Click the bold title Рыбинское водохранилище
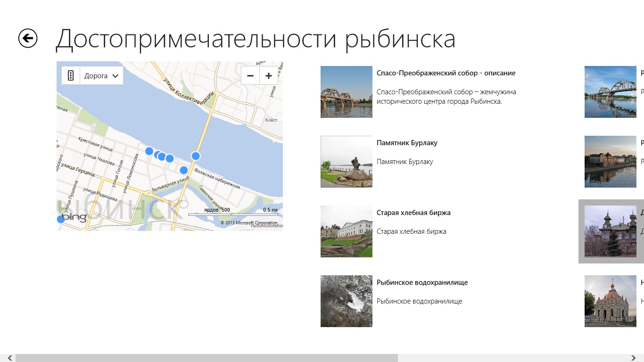 click(422, 282)
